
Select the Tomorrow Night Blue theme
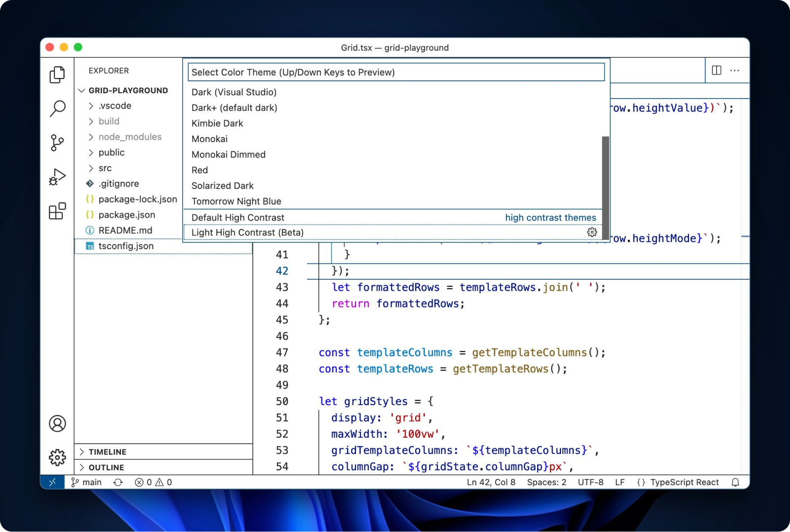[393, 201]
